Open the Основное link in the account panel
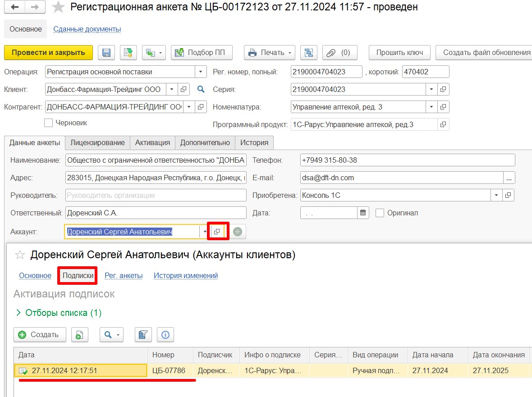Viewport: 532px width, 397px height. (x=35, y=276)
